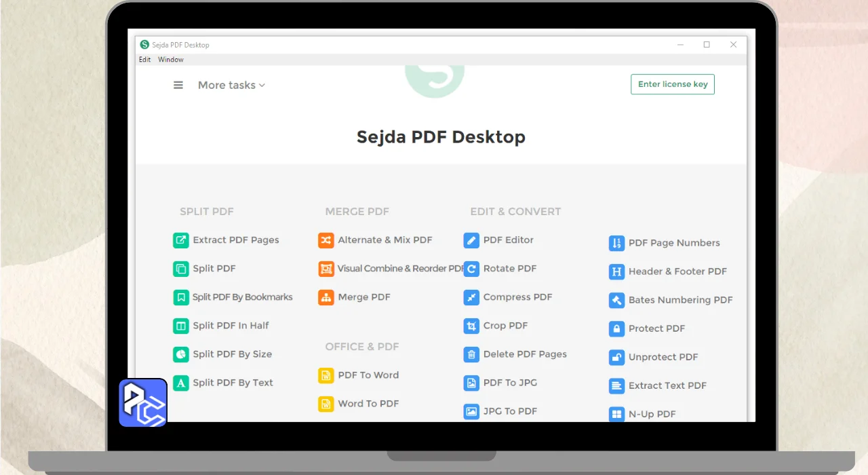868x475 pixels.
Task: Select the Extract Text PDF label
Action: 667,385
